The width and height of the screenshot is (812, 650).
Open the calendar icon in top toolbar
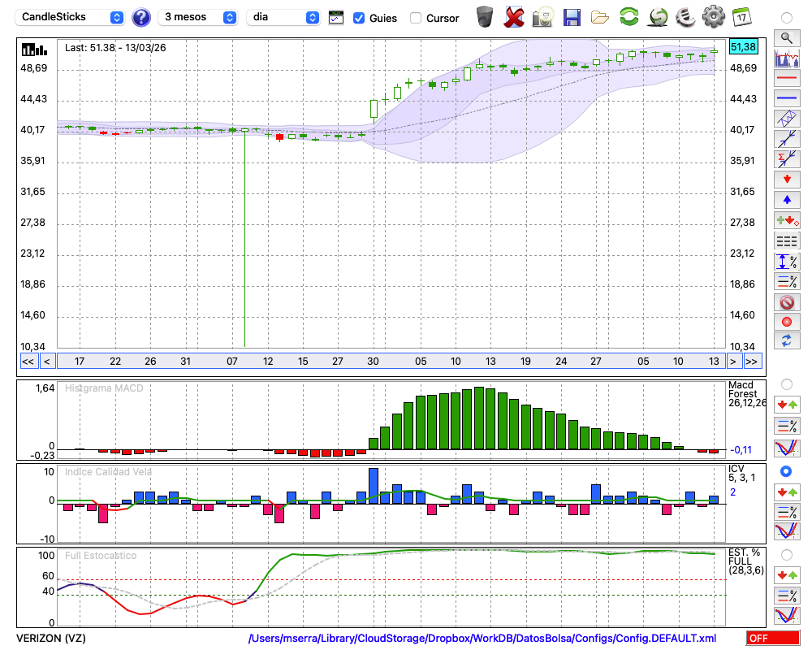click(741, 17)
